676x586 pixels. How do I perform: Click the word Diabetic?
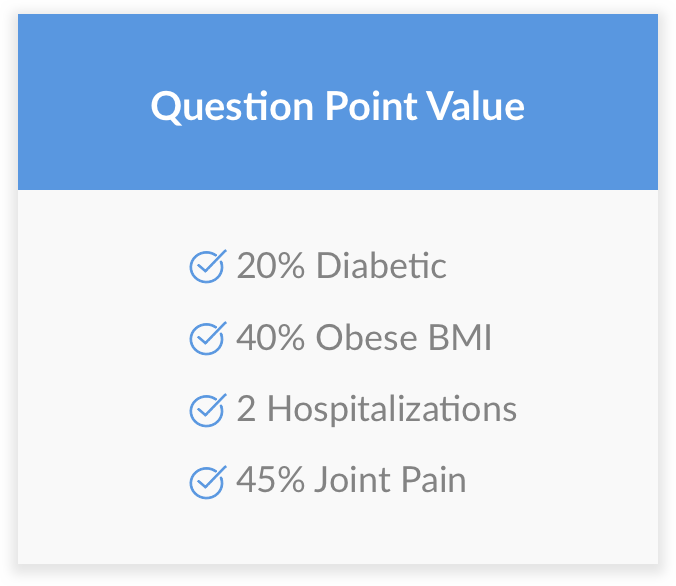point(382,266)
